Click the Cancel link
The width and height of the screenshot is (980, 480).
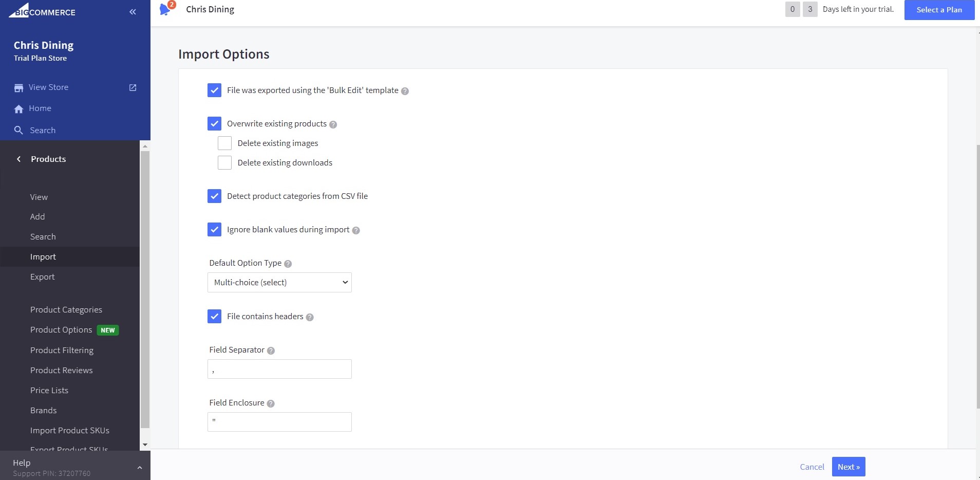(x=812, y=467)
